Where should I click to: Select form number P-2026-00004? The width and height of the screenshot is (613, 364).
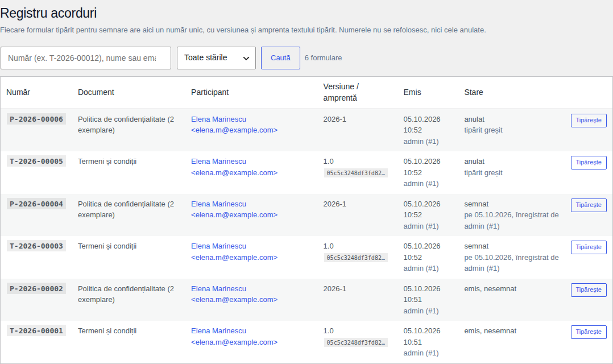[x=36, y=204]
